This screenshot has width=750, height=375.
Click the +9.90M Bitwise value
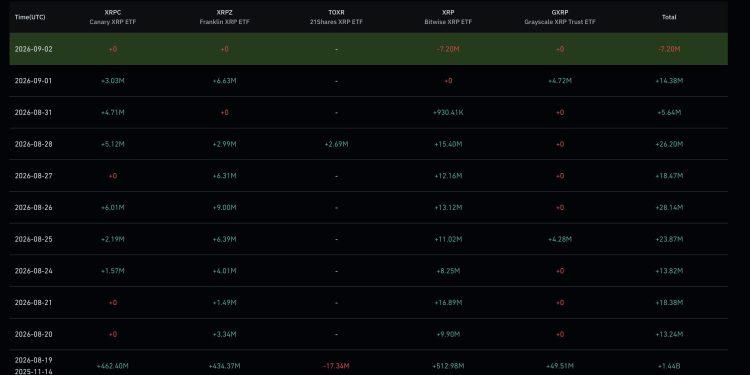tap(448, 334)
